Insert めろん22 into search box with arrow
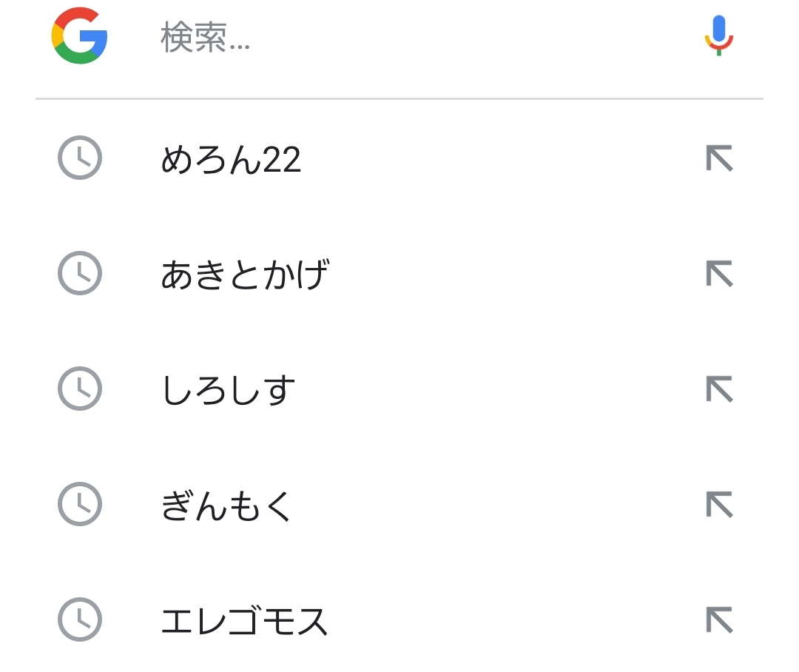This screenshot has width=799, height=672. click(x=719, y=158)
